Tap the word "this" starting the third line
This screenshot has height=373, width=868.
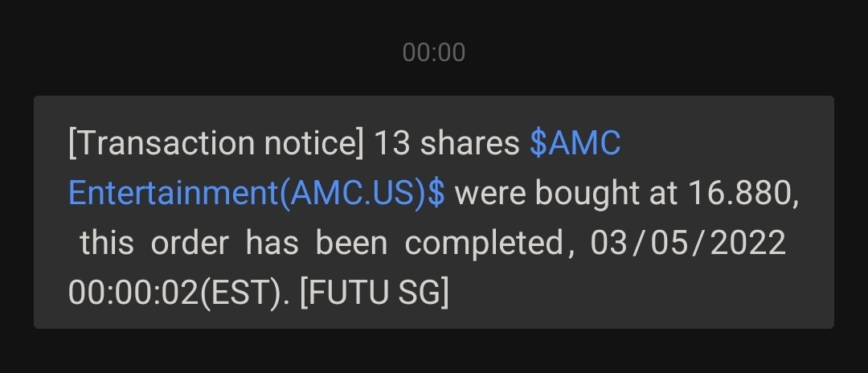point(106,242)
